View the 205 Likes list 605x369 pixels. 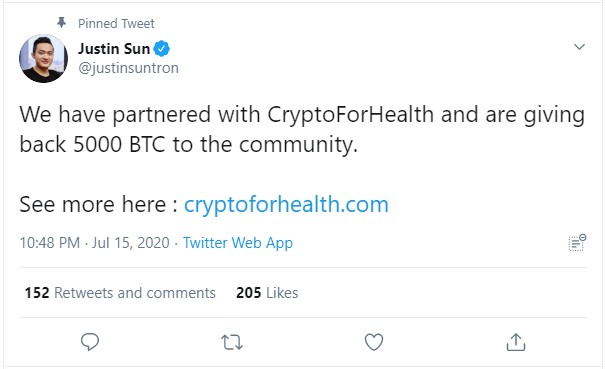(267, 293)
